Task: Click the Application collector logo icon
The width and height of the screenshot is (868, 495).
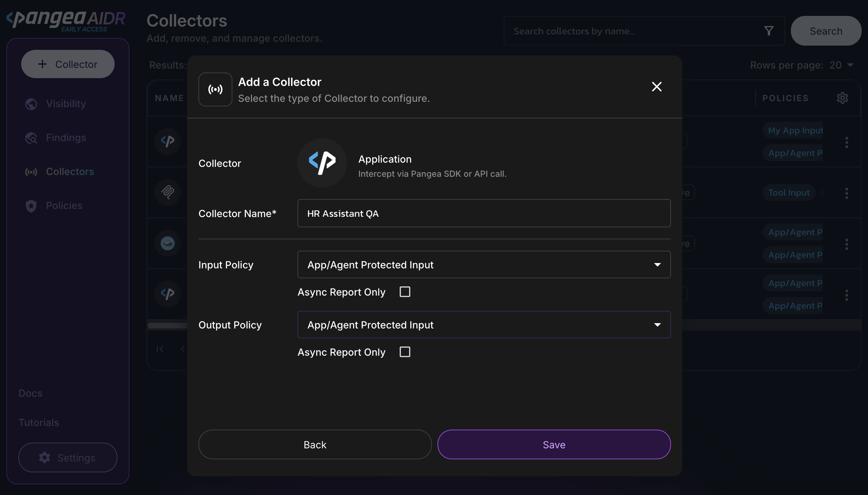Action: pos(322,163)
